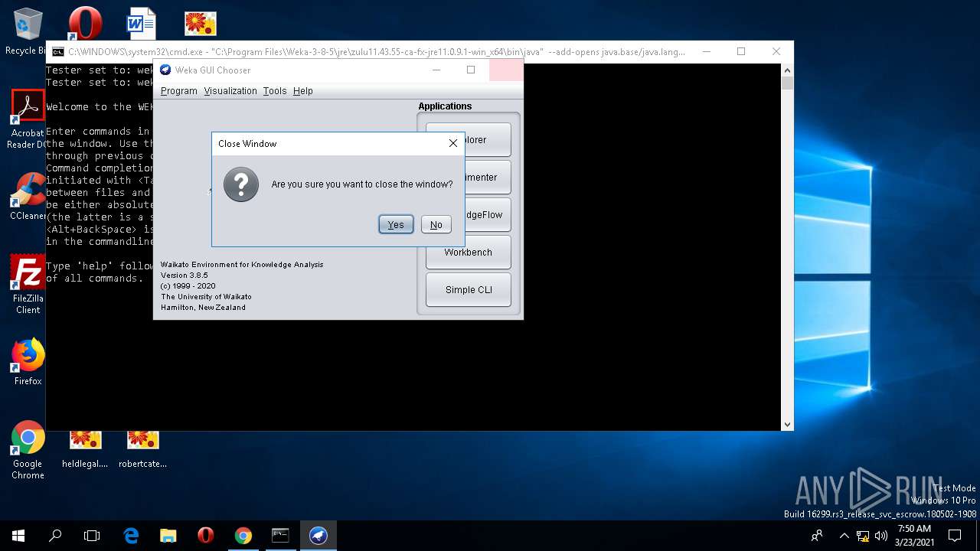Open Task View on taskbar
The image size is (980, 551).
tap(92, 536)
